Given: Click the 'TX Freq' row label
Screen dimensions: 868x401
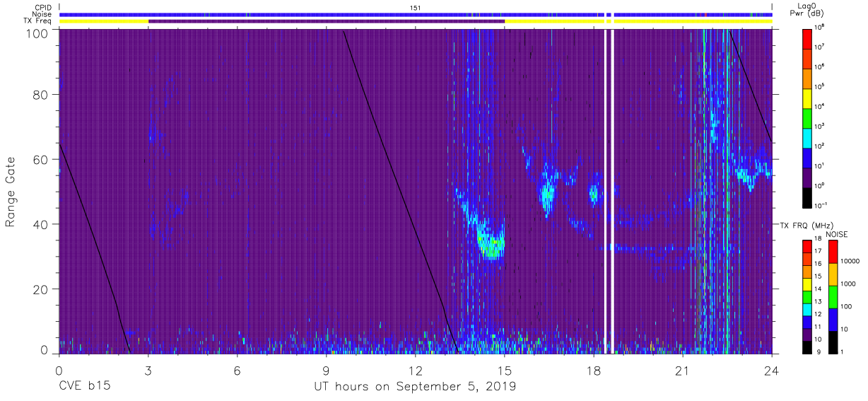Looking at the screenshot, I should point(37,21).
